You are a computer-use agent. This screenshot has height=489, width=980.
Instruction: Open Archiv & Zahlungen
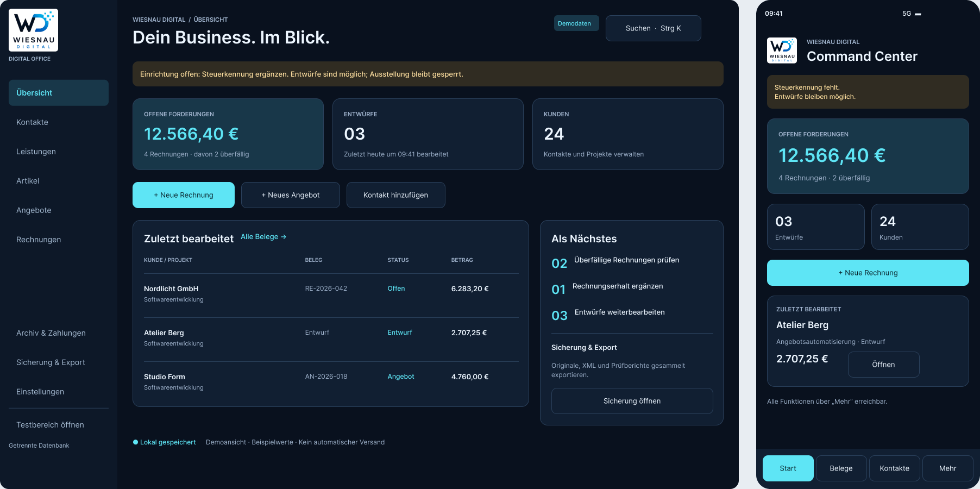coord(59,333)
